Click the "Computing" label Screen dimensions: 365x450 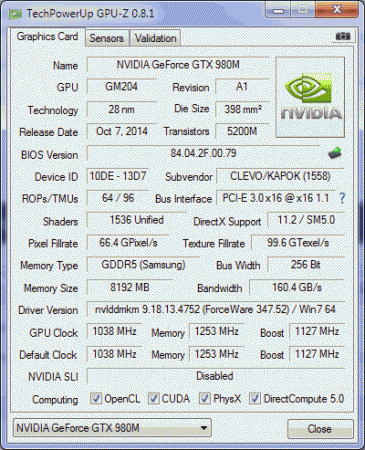click(55, 399)
